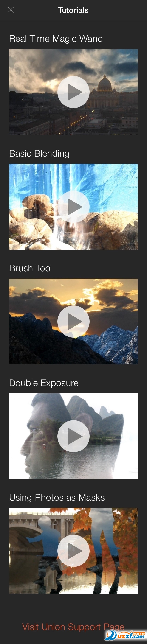Tap the Brush Tool heading
Image resolution: width=147 pixels, height=644 pixels.
tap(31, 268)
